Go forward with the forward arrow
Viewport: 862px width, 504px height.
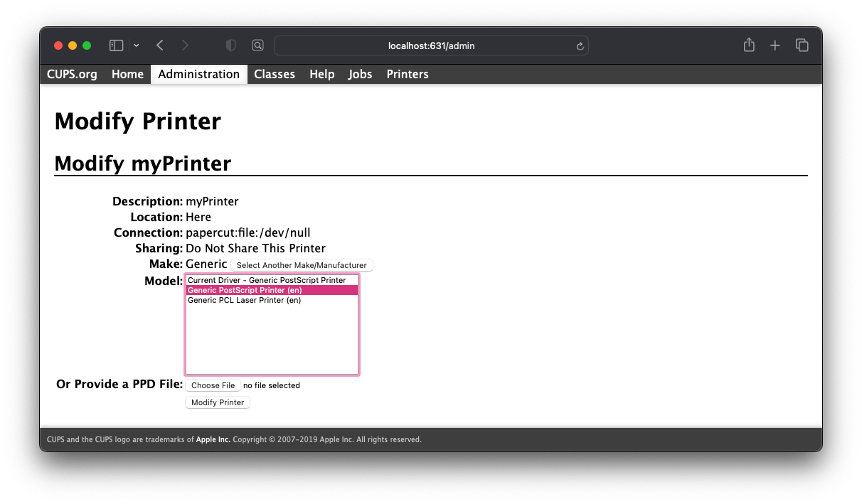coord(185,45)
